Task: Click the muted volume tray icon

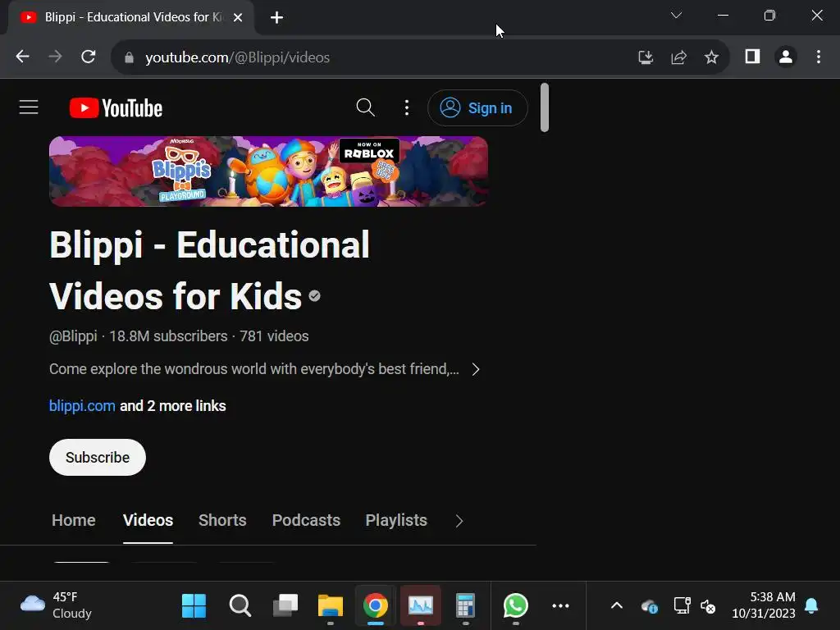Action: pos(708,606)
